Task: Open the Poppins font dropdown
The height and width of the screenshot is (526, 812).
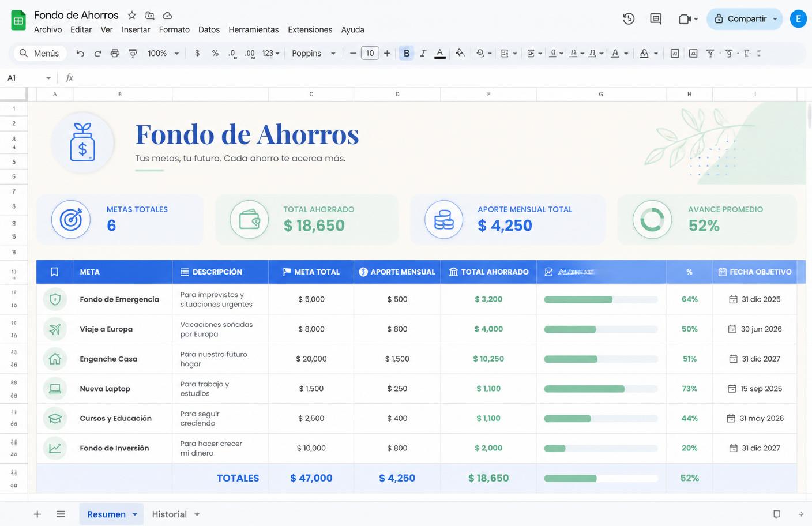Action: 314,53
